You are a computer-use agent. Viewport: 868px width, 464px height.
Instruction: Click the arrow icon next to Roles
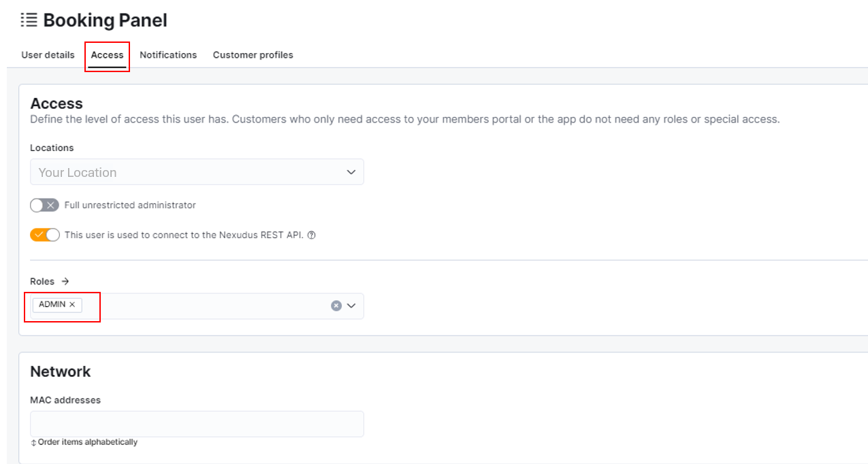[x=65, y=282]
